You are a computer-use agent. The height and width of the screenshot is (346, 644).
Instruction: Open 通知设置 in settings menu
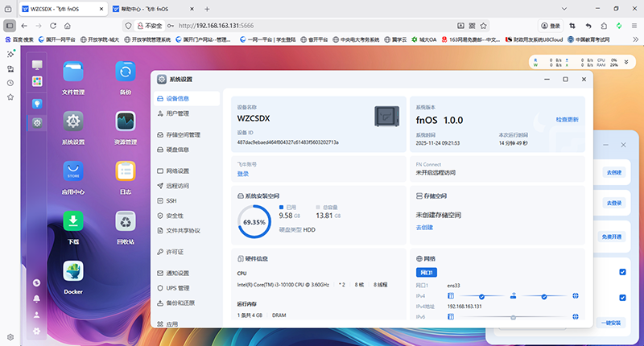click(187, 273)
